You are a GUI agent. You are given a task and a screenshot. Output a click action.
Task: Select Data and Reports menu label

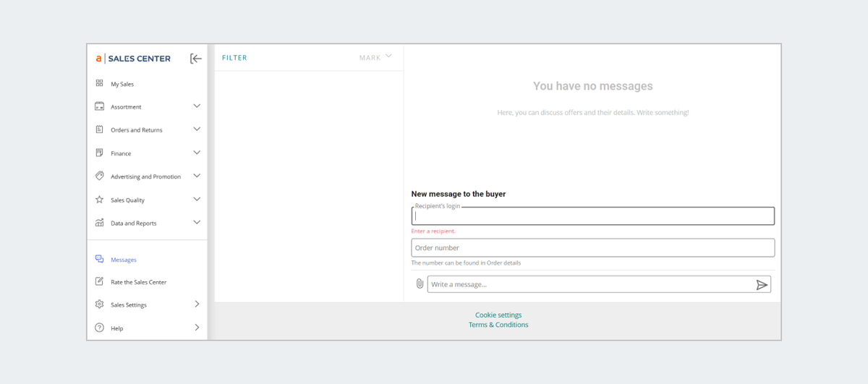(134, 223)
